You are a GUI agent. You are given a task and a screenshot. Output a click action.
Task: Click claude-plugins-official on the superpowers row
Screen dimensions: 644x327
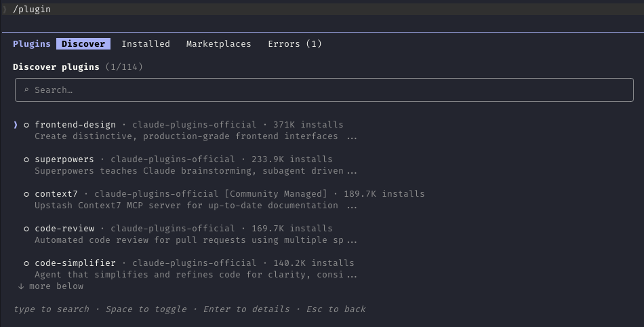pyautogui.click(x=172, y=159)
